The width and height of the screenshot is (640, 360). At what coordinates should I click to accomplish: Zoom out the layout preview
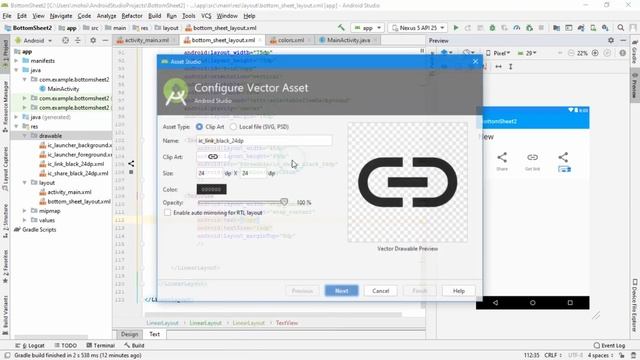[571, 53]
